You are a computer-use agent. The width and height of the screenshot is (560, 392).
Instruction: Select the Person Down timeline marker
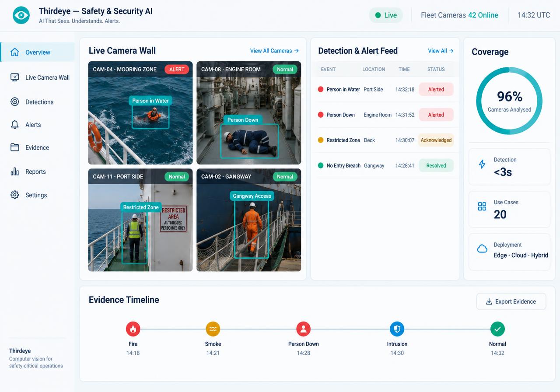[303, 329]
